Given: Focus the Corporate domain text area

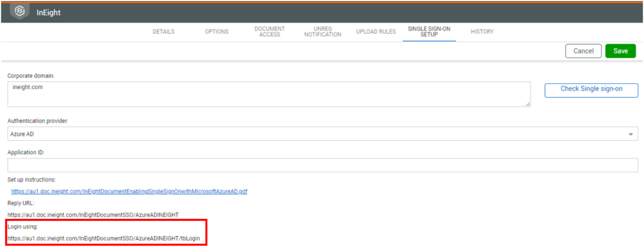Looking at the screenshot, I should point(269,94).
